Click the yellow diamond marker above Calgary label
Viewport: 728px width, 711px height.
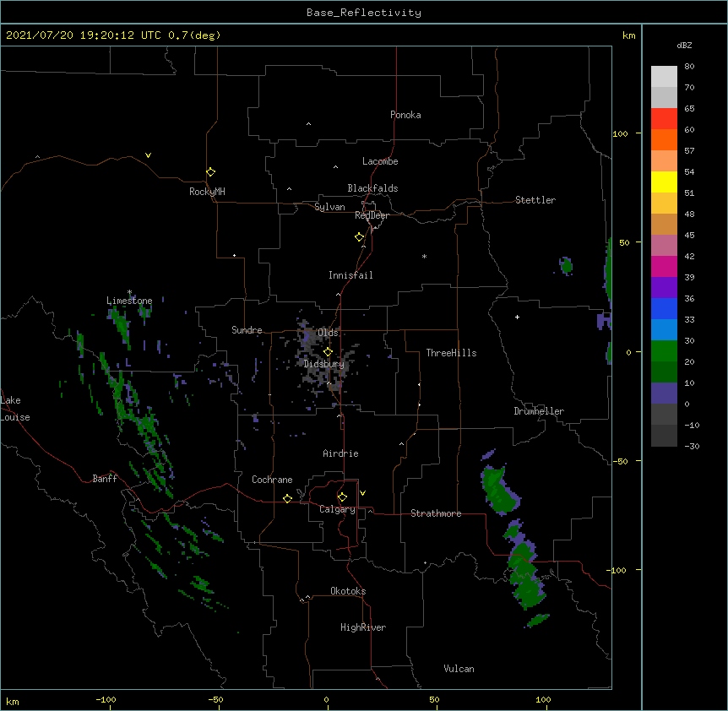tap(342, 497)
